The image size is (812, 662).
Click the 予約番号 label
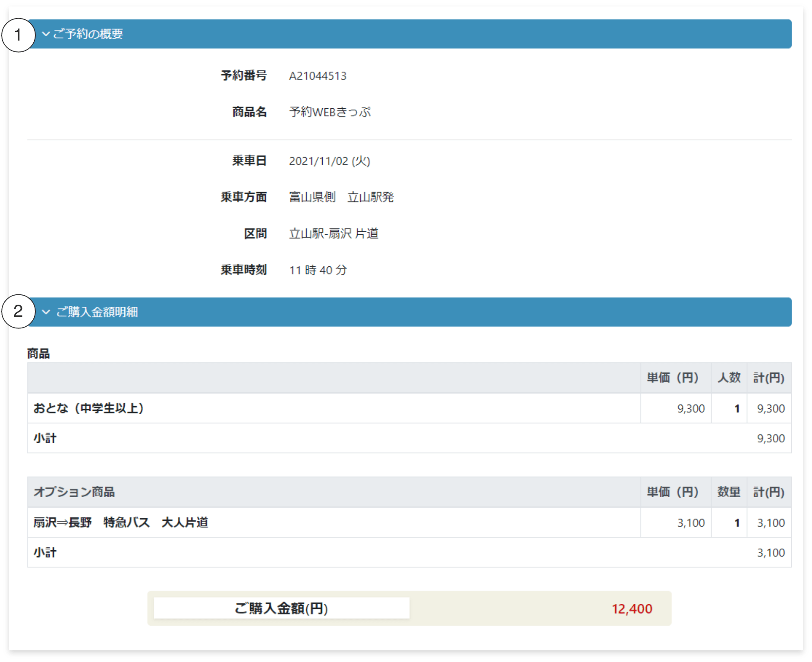point(244,76)
